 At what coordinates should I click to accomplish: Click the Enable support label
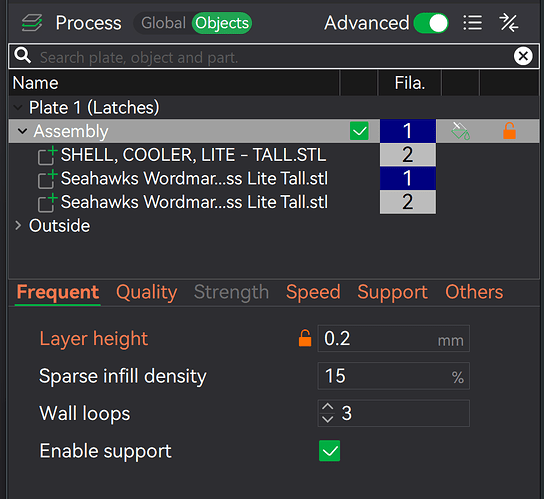tap(105, 451)
